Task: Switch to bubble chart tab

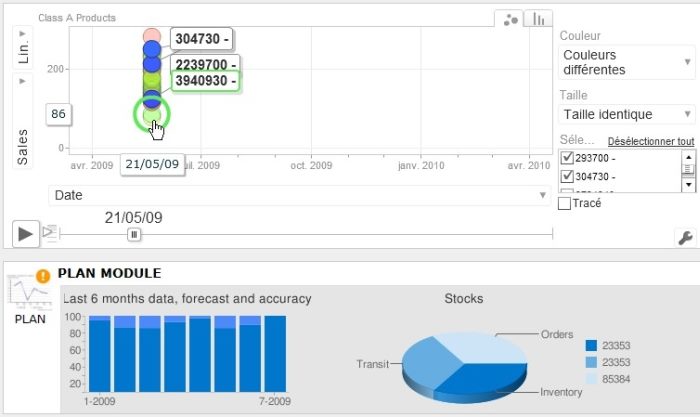Action: click(x=510, y=19)
